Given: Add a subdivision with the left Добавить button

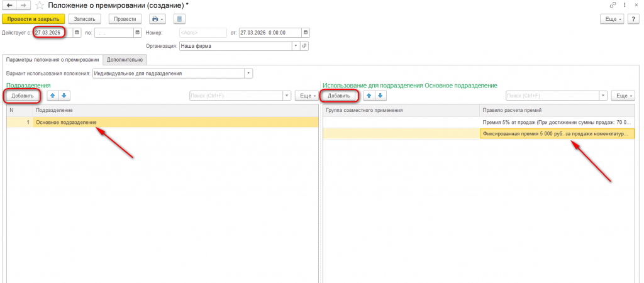Looking at the screenshot, I should [x=23, y=96].
